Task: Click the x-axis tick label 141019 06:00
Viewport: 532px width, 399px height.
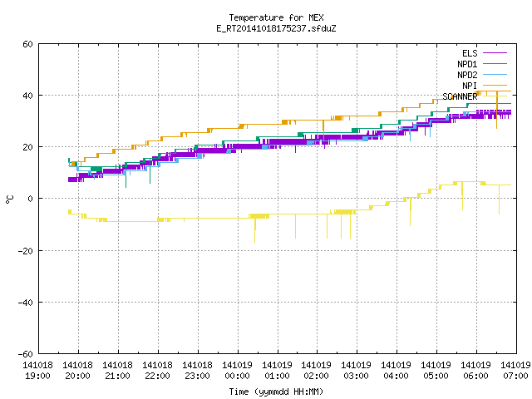Action: [475, 371]
